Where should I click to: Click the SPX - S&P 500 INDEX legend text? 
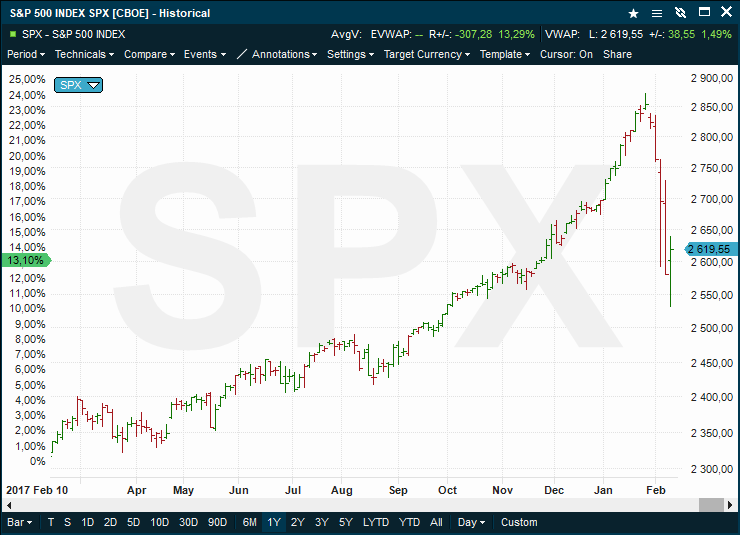74,34
